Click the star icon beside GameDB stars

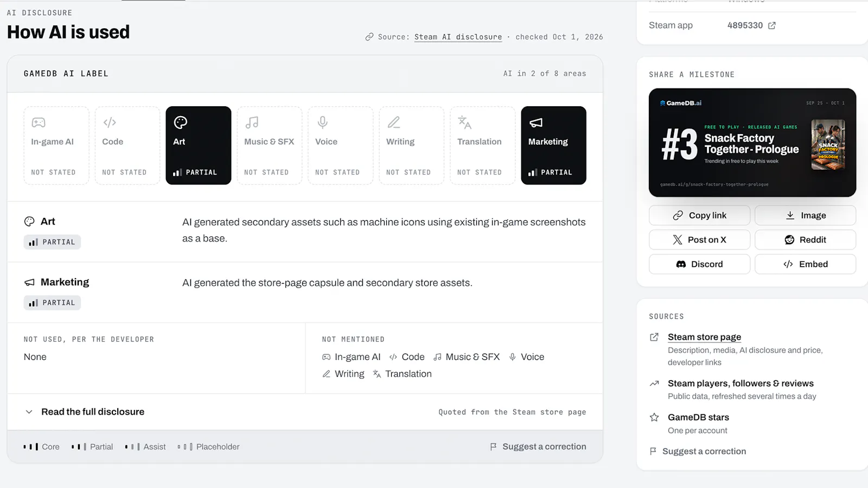[x=654, y=418]
